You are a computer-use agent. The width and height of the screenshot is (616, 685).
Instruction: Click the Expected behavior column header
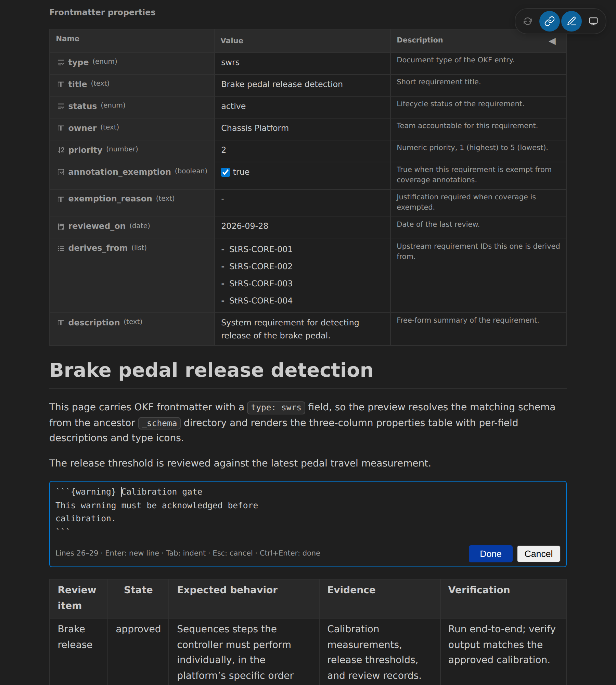coord(227,590)
